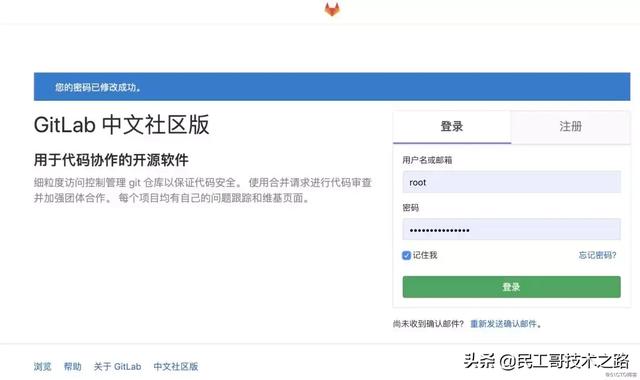Focus the 用户名或邮箱 field containing root
Screen dimensions: 640x380
point(511,182)
